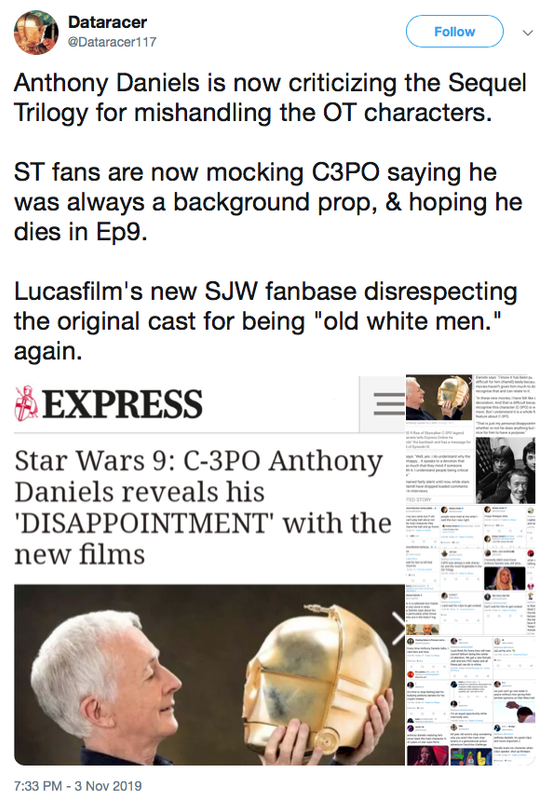Viewport: 552px width, 800px height.
Task: Open Dataracer's profile avatar
Action: (36, 32)
